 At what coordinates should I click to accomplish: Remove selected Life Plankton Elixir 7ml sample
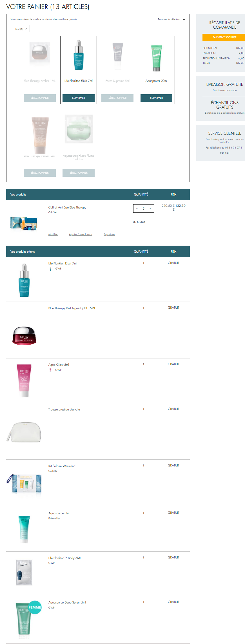(x=79, y=98)
